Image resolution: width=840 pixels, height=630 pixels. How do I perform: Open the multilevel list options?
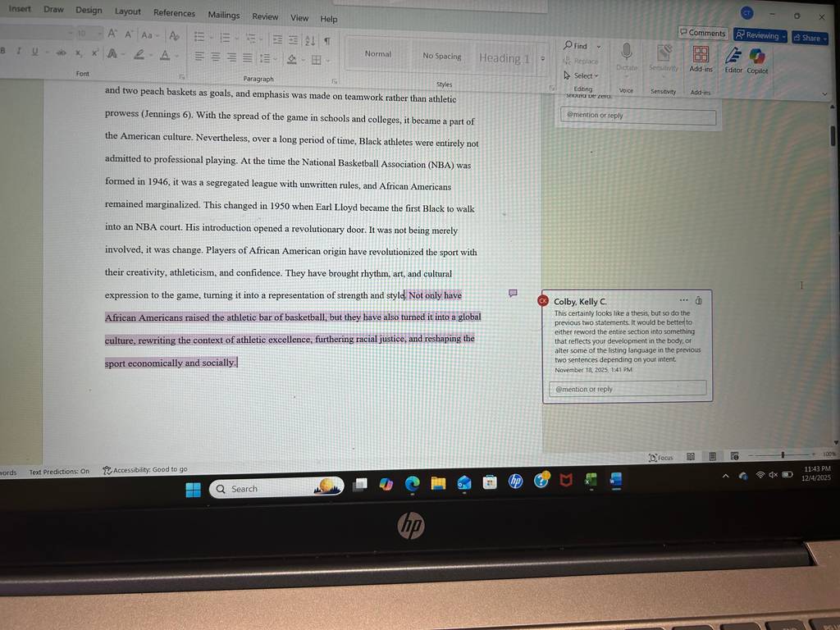point(250,38)
